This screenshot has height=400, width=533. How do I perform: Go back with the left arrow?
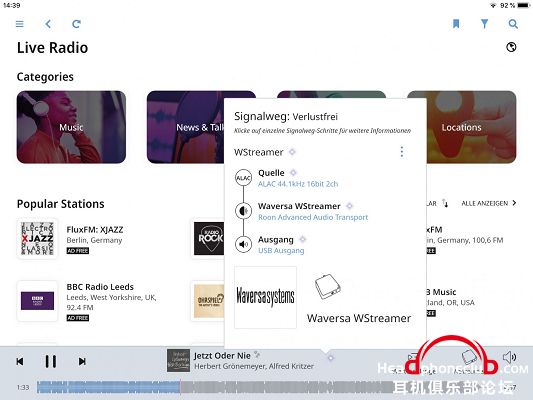pos(48,24)
